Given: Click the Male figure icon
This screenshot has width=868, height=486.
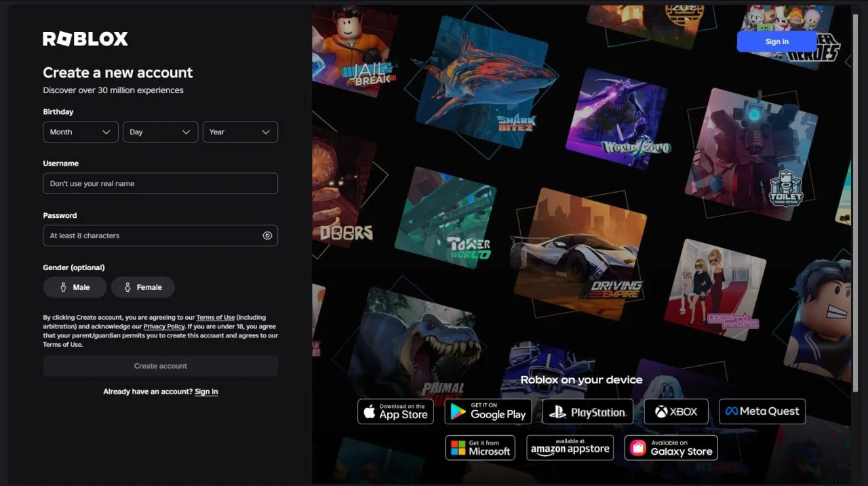Looking at the screenshot, I should [x=63, y=287].
